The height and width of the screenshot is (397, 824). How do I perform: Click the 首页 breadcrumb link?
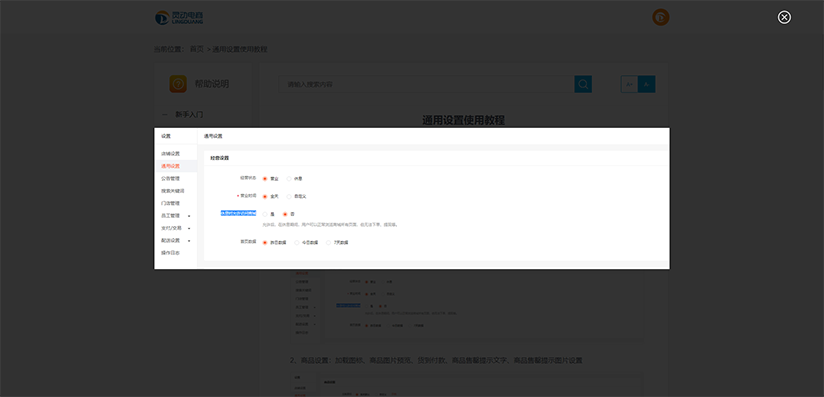pyautogui.click(x=197, y=49)
